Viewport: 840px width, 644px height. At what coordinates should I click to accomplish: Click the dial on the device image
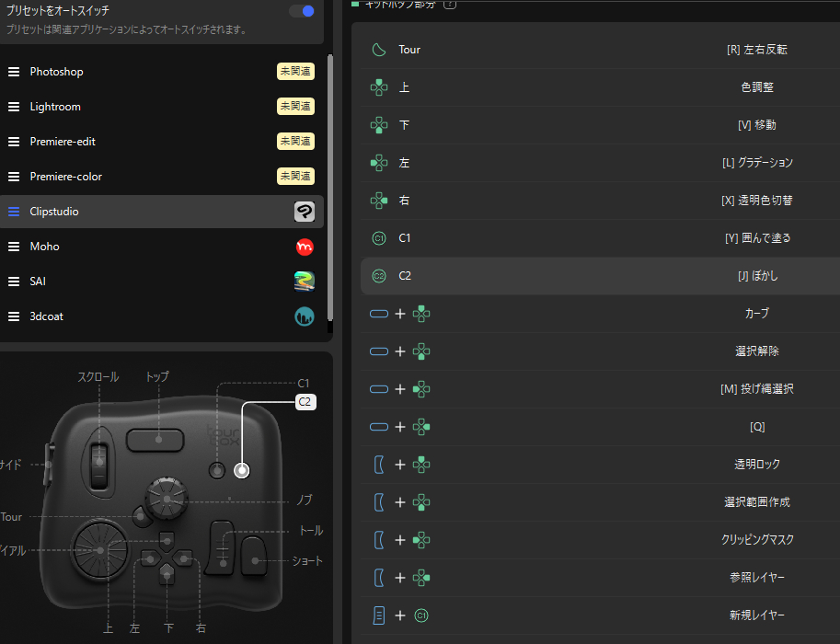point(100,549)
